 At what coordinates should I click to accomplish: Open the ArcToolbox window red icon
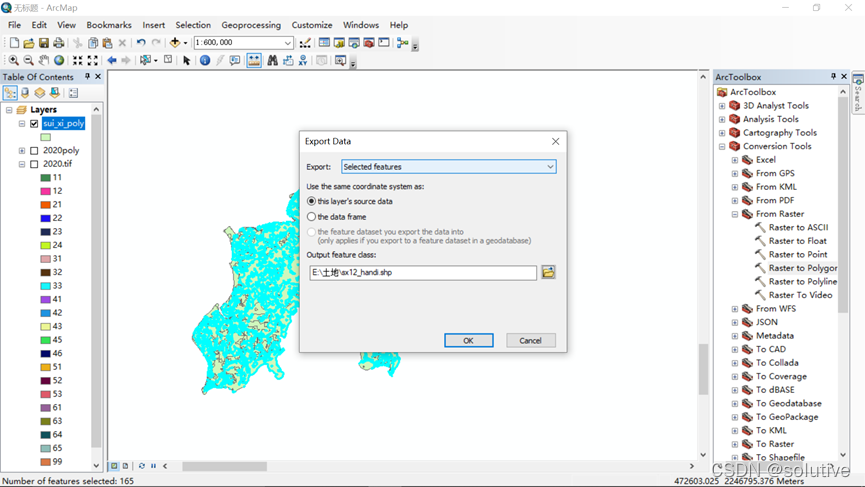369,42
